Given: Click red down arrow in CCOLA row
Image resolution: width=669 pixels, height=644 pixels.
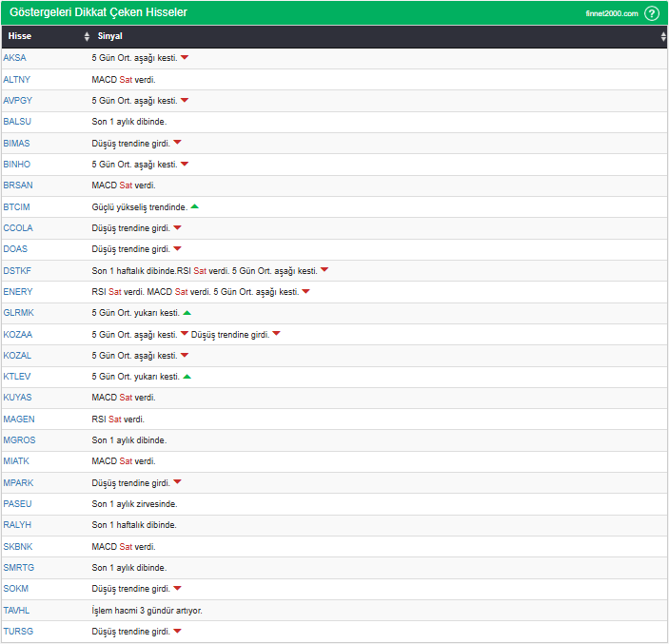Looking at the screenshot, I should click(x=177, y=227).
